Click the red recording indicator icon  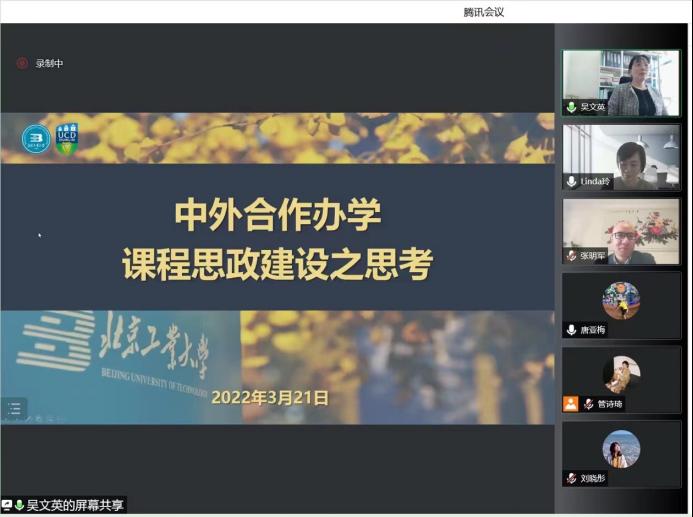coord(21,63)
